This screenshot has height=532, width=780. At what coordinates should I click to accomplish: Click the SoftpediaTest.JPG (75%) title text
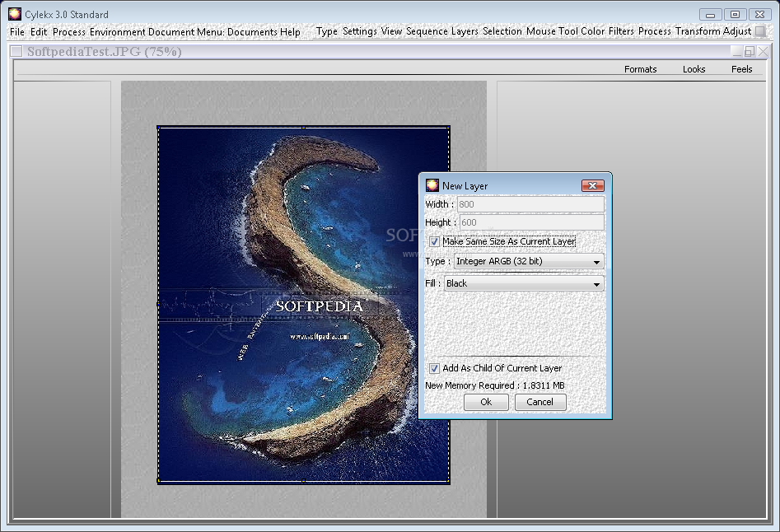[x=105, y=52]
